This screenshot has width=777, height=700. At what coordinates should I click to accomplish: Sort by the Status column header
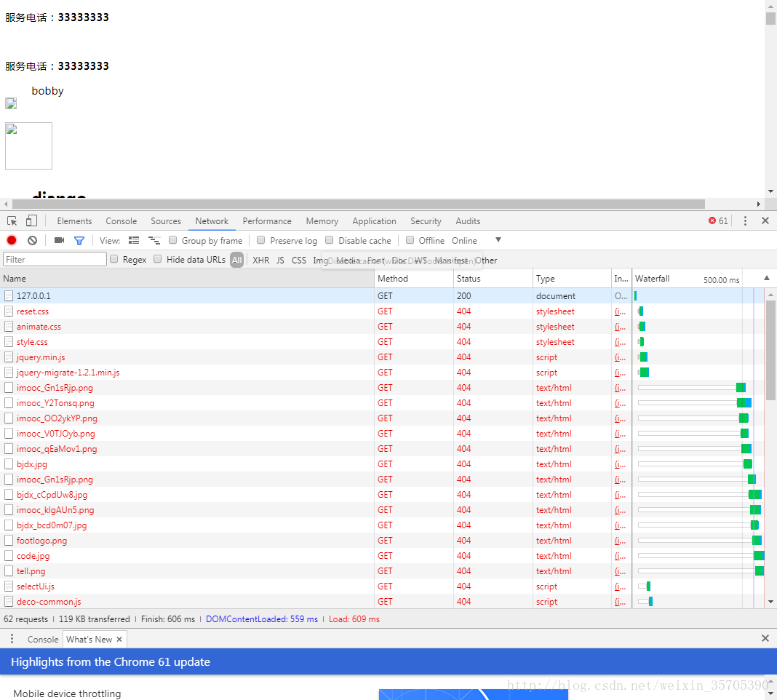point(493,278)
